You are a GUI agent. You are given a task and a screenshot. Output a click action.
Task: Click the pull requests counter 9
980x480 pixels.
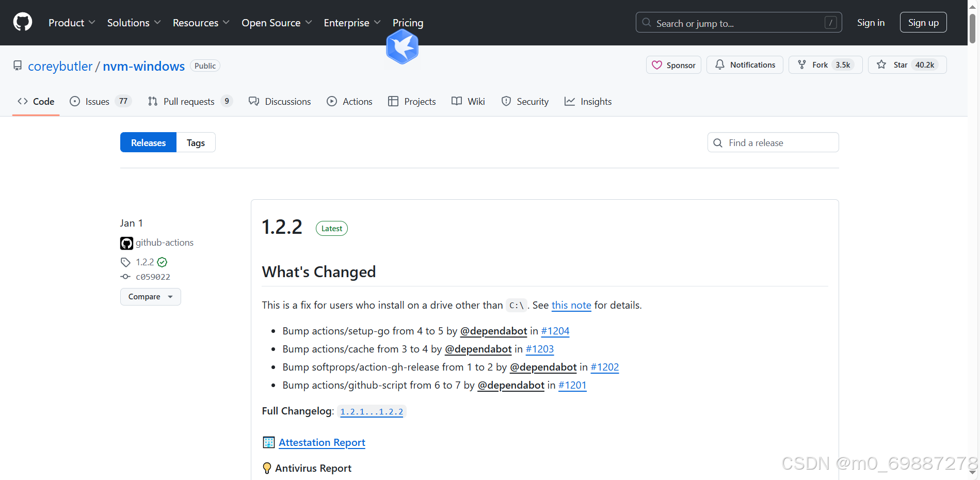point(227,101)
